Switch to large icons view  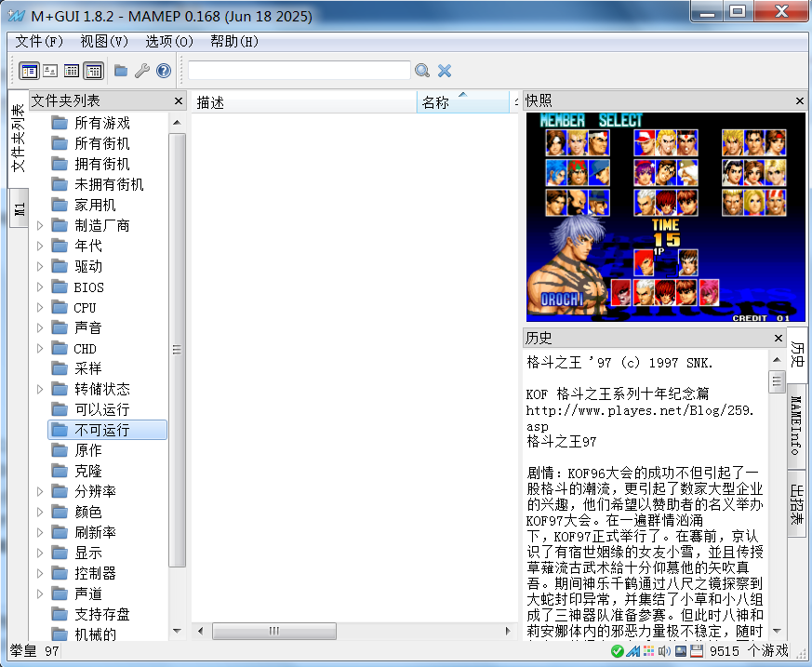tap(50, 71)
